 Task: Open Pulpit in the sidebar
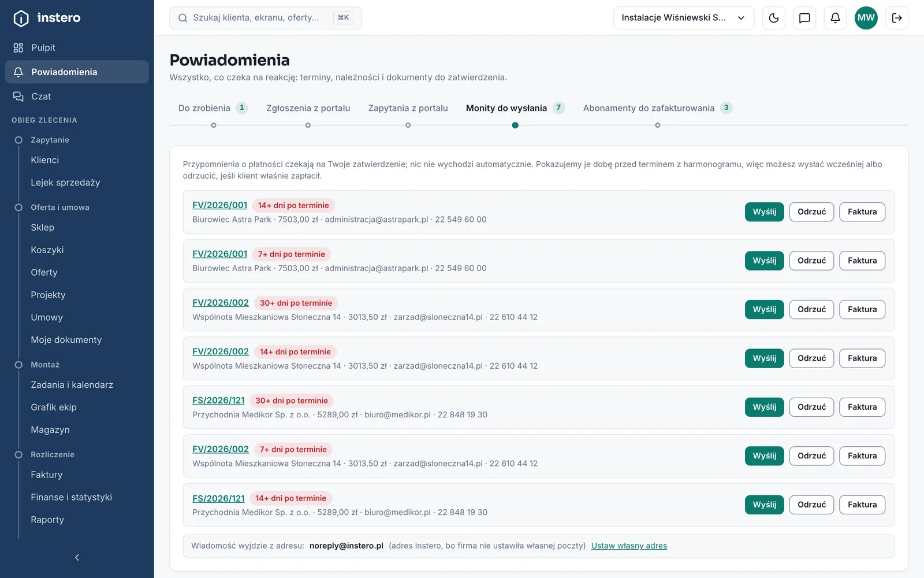click(x=77, y=47)
